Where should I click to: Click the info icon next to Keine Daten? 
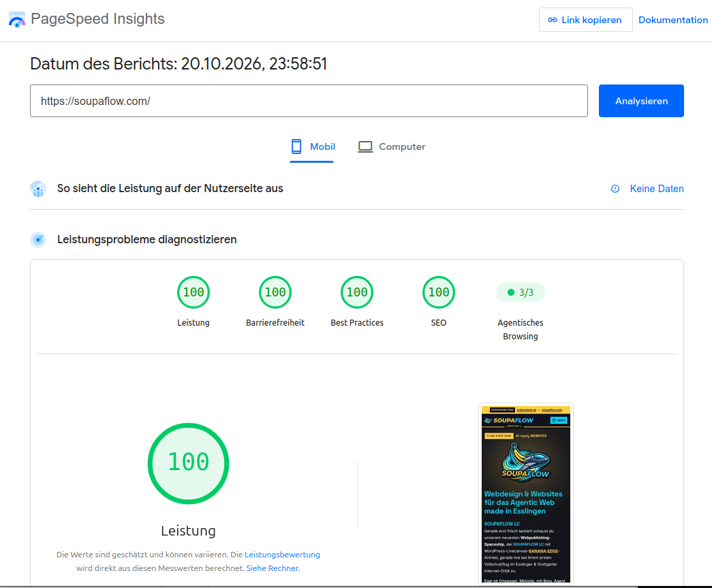click(615, 189)
